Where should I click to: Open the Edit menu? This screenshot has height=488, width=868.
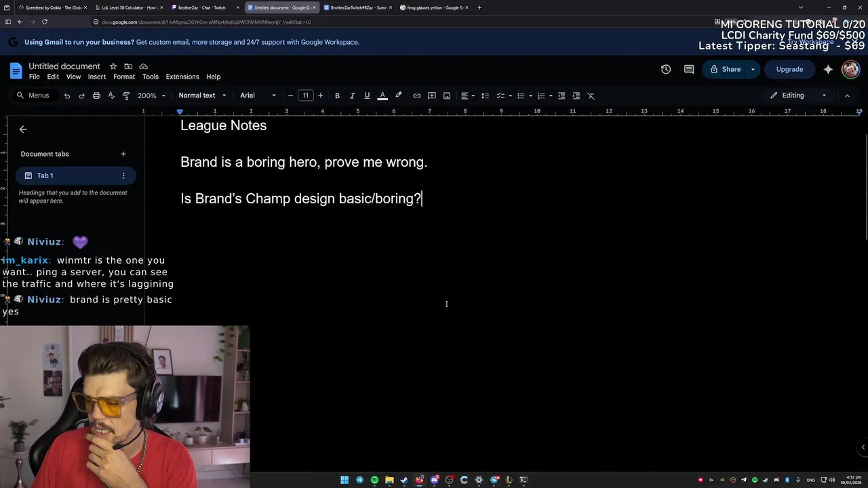coord(53,77)
